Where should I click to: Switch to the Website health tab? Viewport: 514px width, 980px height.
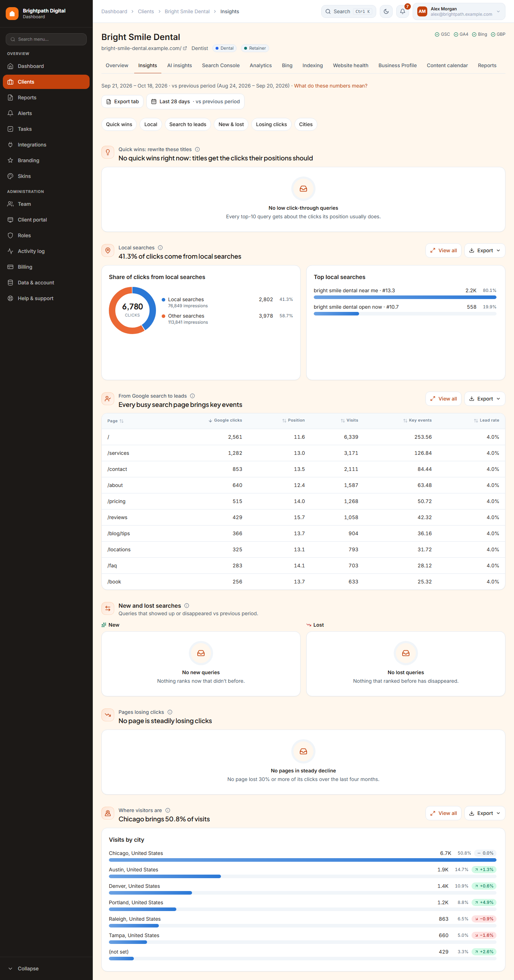(351, 65)
